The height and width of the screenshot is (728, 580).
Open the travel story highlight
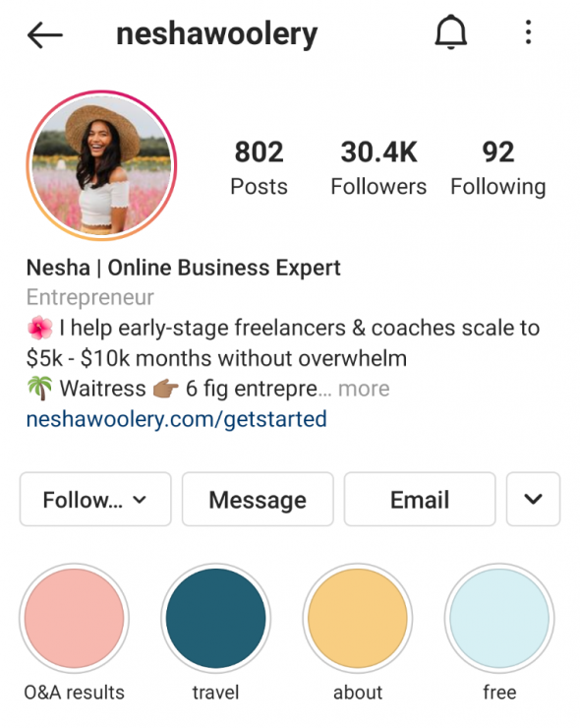215,618
